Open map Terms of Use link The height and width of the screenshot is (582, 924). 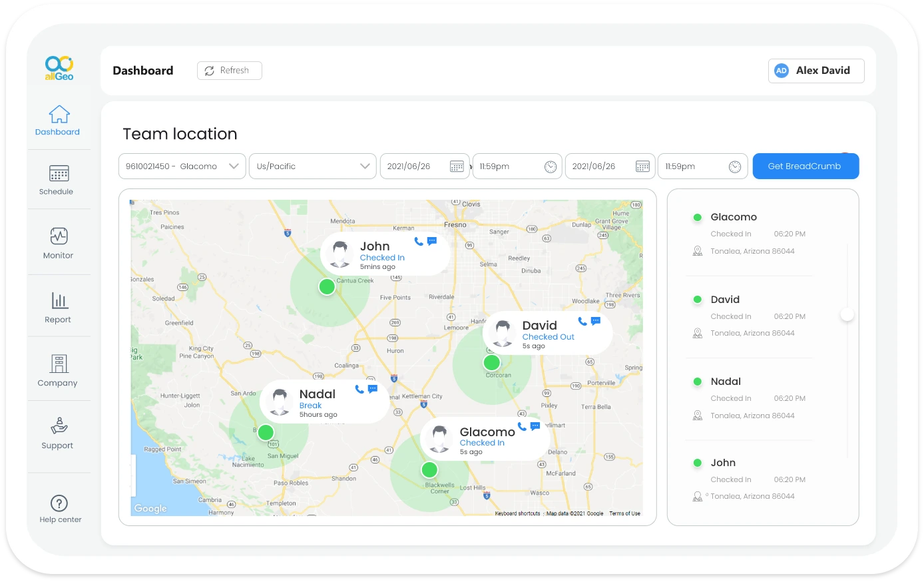click(624, 513)
